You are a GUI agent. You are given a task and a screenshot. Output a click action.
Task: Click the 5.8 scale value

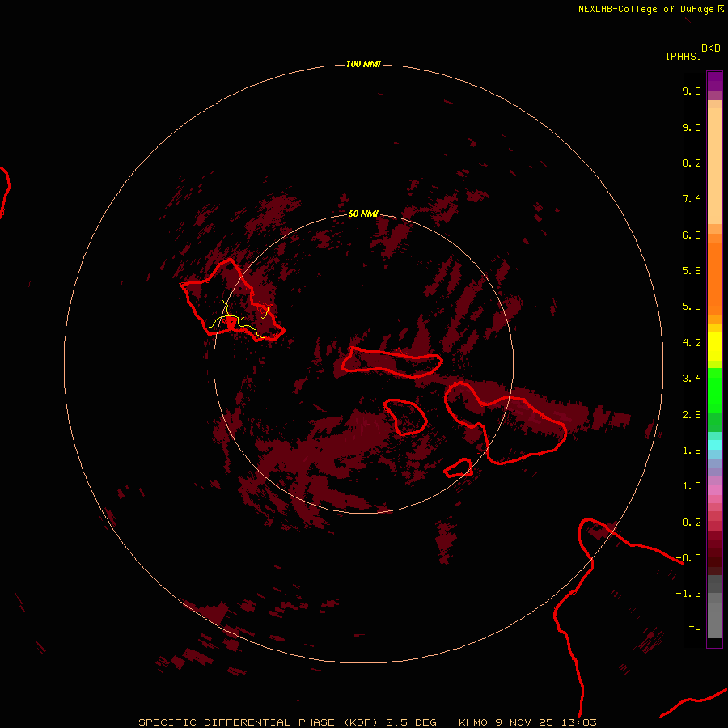coord(692,271)
